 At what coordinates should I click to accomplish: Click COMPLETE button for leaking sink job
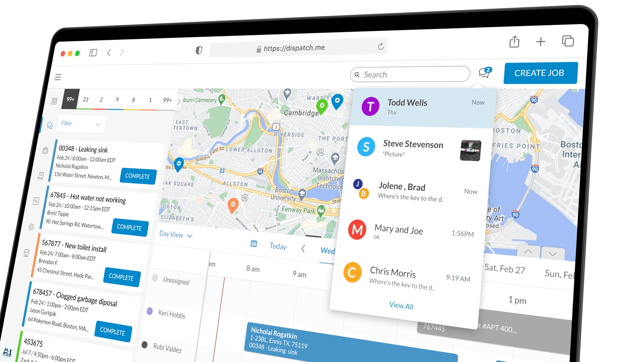point(138,176)
